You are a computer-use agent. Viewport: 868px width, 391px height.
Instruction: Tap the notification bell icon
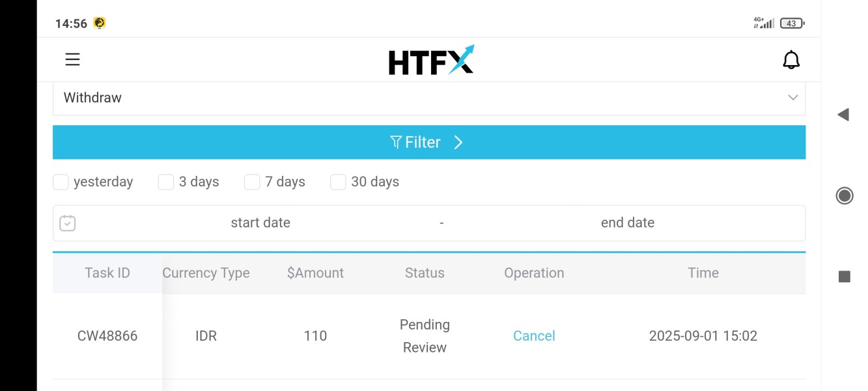click(x=791, y=60)
